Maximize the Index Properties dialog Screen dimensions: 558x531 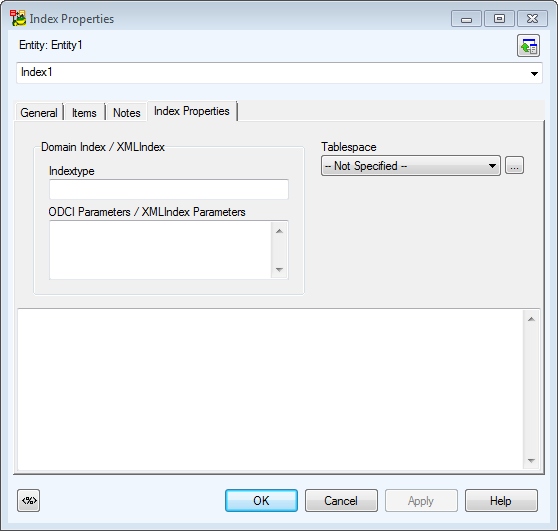(499, 19)
